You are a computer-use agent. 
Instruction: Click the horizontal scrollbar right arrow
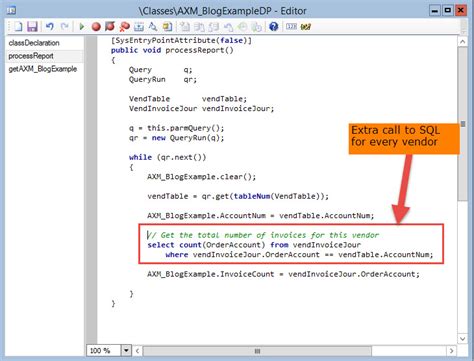coord(451,351)
